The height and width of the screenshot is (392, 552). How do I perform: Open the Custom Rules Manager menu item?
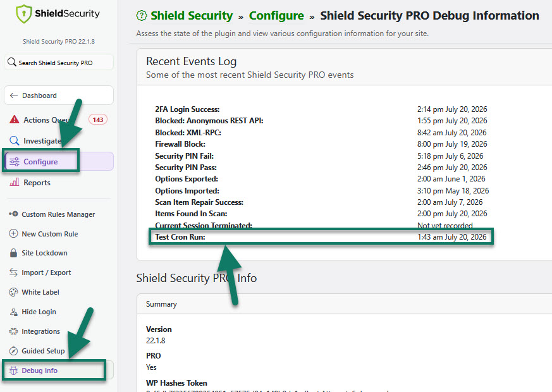(52, 214)
